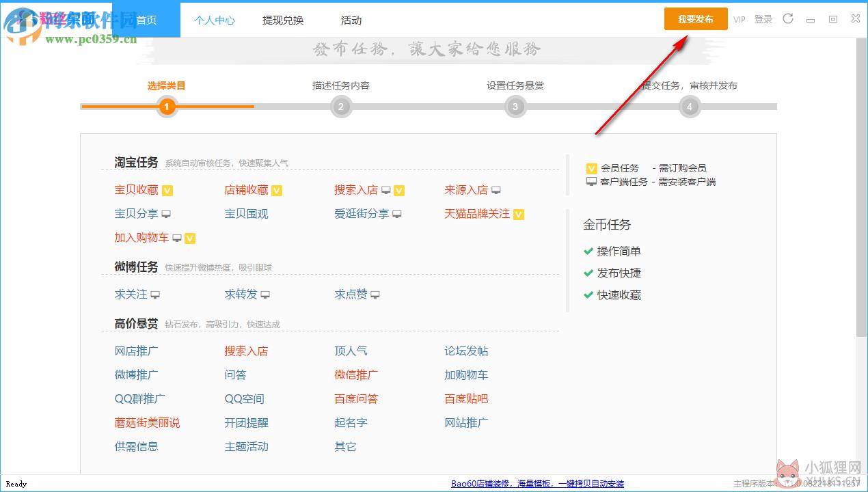Select the 论坛发帖 category
The image size is (868, 492).
(x=466, y=351)
